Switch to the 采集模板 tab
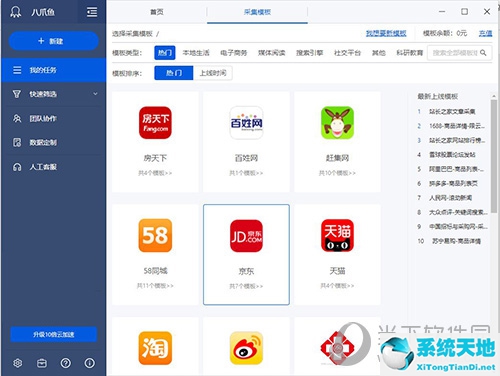The height and width of the screenshot is (376, 500). 257,12
